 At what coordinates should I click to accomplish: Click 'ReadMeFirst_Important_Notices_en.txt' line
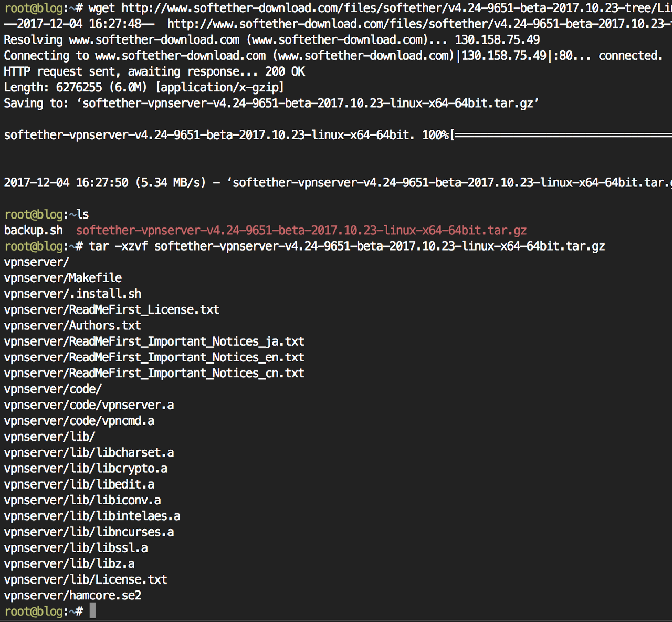(154, 357)
